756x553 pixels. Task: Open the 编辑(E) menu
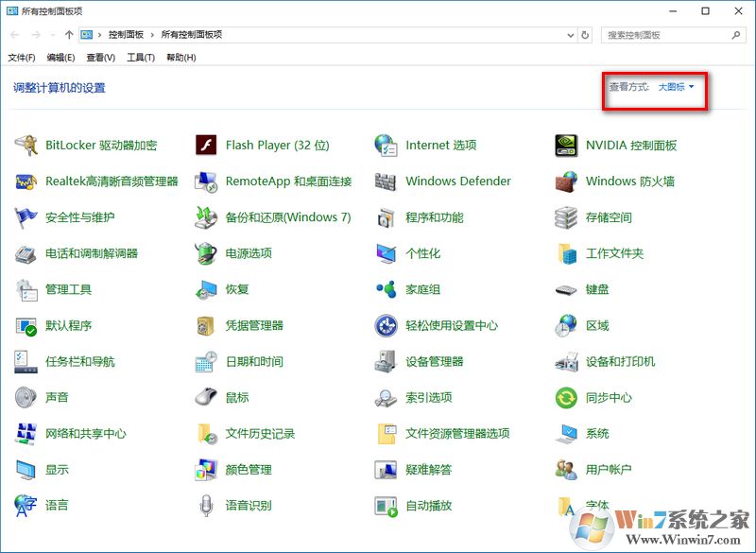pyautogui.click(x=60, y=58)
